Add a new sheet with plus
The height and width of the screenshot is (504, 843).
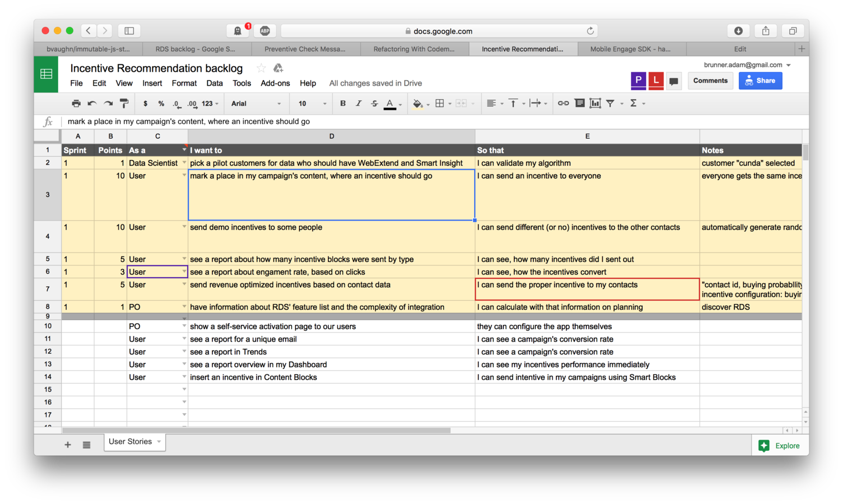tap(67, 445)
